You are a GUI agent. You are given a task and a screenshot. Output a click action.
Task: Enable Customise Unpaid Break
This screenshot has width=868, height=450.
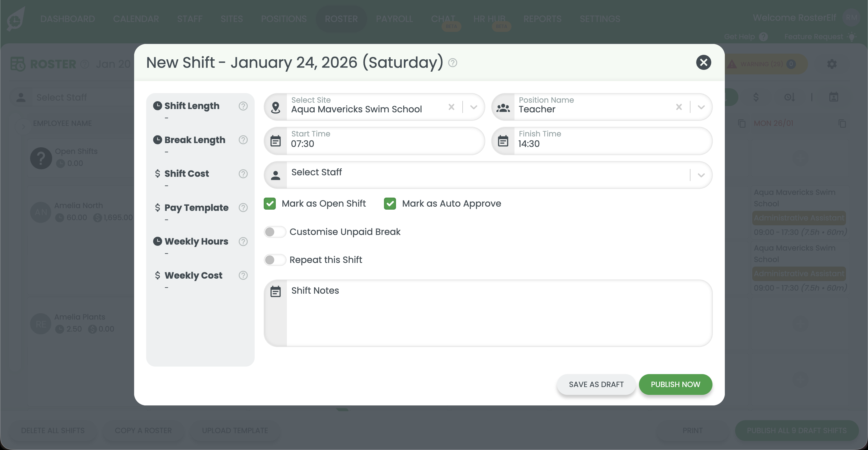point(275,232)
